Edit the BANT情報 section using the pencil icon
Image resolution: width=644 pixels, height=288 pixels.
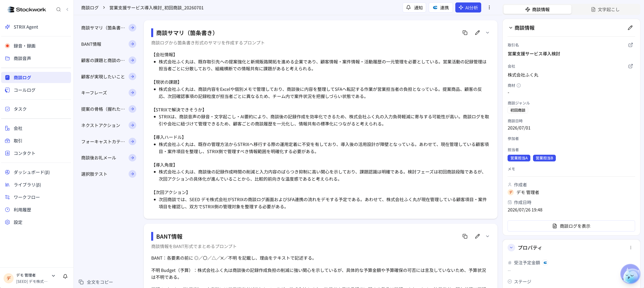477,236
